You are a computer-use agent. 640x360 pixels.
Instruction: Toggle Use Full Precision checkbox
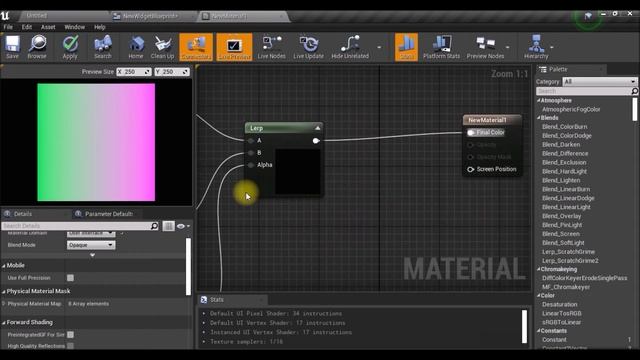click(x=70, y=278)
